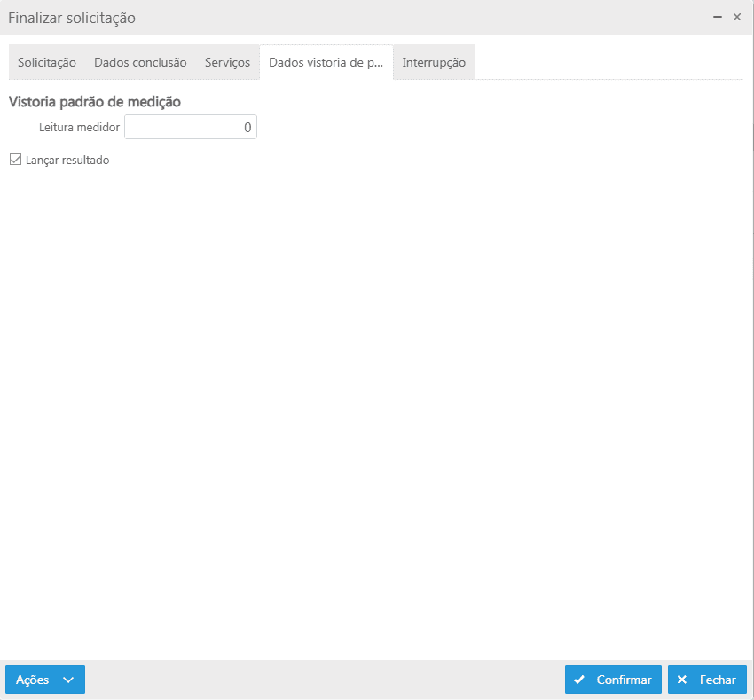Go to the Interrupção tab
This screenshot has width=754, height=700.
[x=434, y=62]
